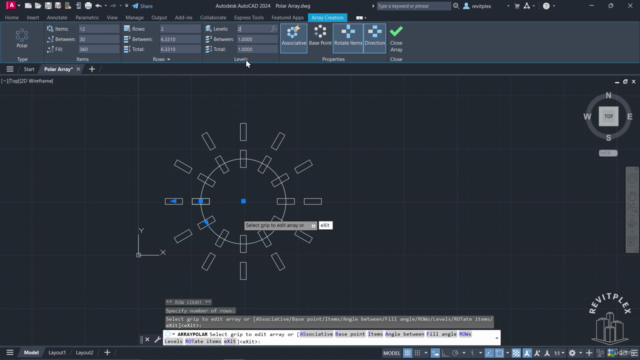This screenshot has width=640, height=360.
Task: Toggle the grid display in status bar
Action: coord(407,353)
